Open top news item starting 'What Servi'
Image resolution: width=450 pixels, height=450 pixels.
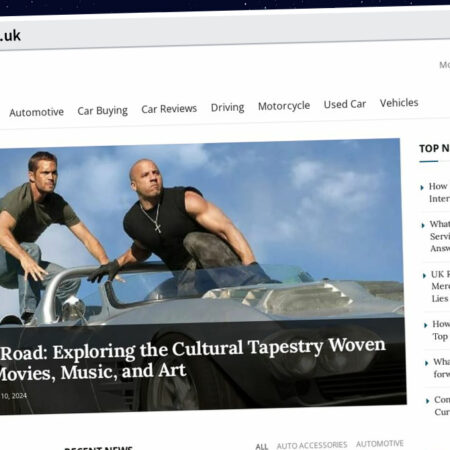tap(440, 236)
